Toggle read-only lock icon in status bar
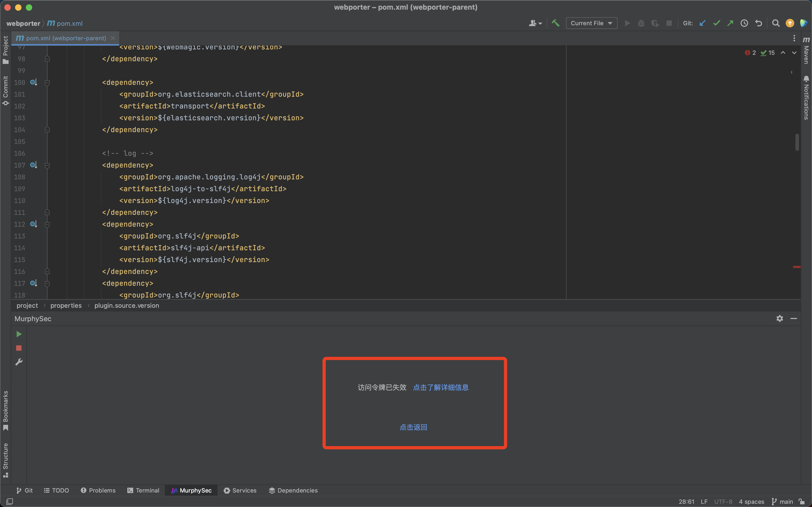The width and height of the screenshot is (812, 507). (x=802, y=502)
